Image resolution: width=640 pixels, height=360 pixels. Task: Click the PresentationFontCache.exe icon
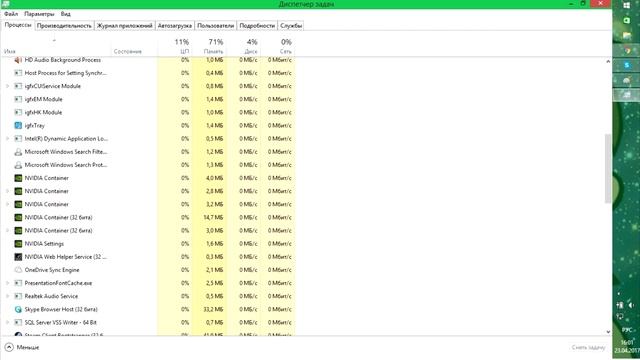point(18,283)
